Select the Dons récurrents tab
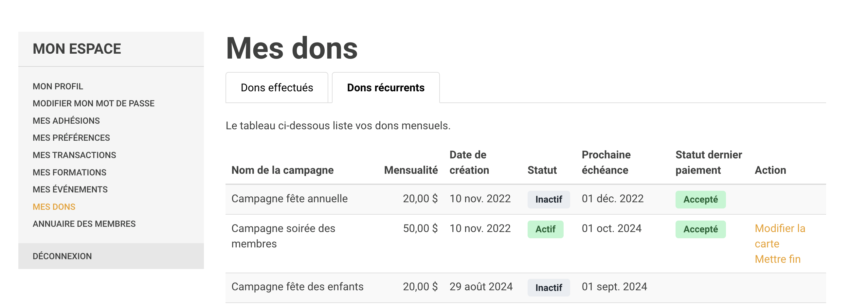 [x=386, y=88]
